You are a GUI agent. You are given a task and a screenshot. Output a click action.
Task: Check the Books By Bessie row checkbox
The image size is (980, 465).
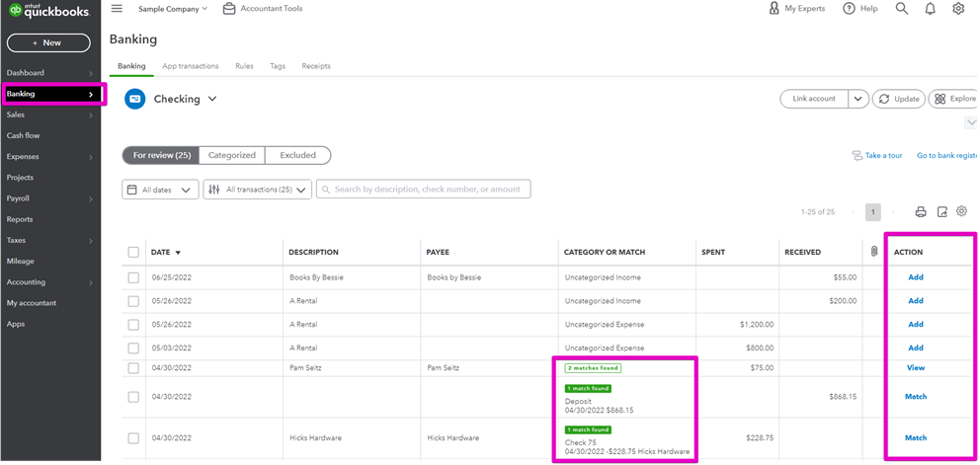point(133,277)
